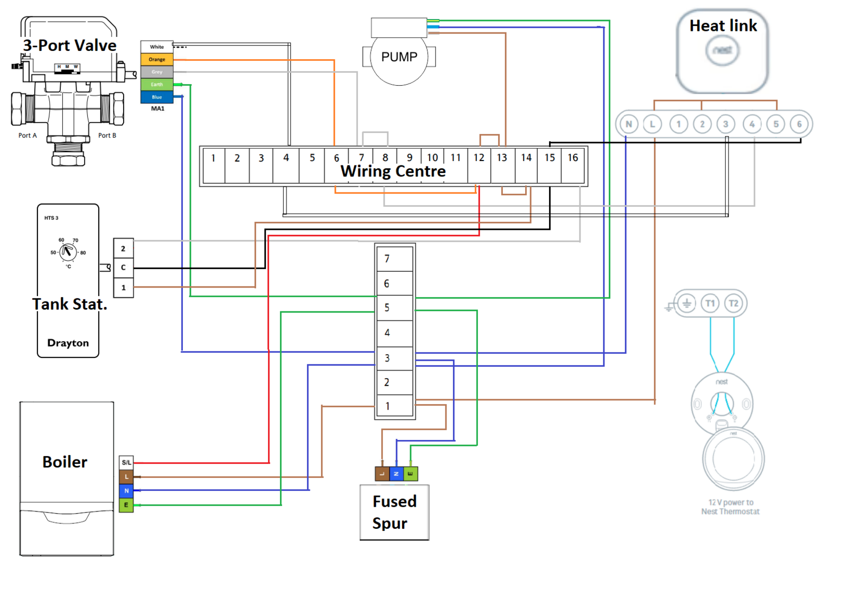Click the Tank Stat temperature dial

click(x=68, y=251)
